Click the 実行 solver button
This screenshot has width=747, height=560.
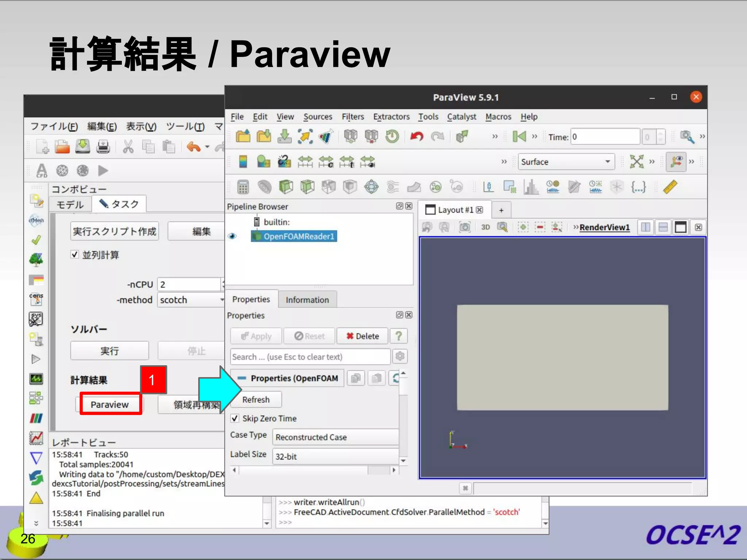pos(109,351)
